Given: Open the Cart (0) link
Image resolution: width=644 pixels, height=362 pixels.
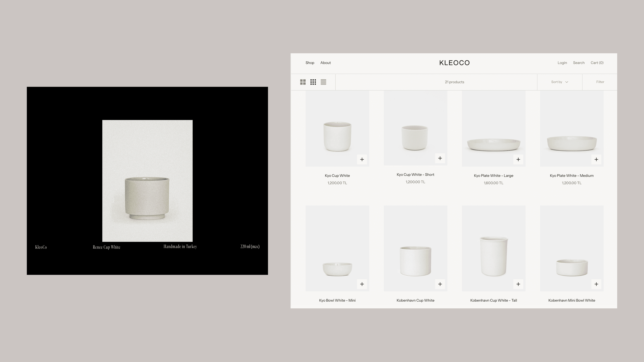Looking at the screenshot, I should [597, 63].
